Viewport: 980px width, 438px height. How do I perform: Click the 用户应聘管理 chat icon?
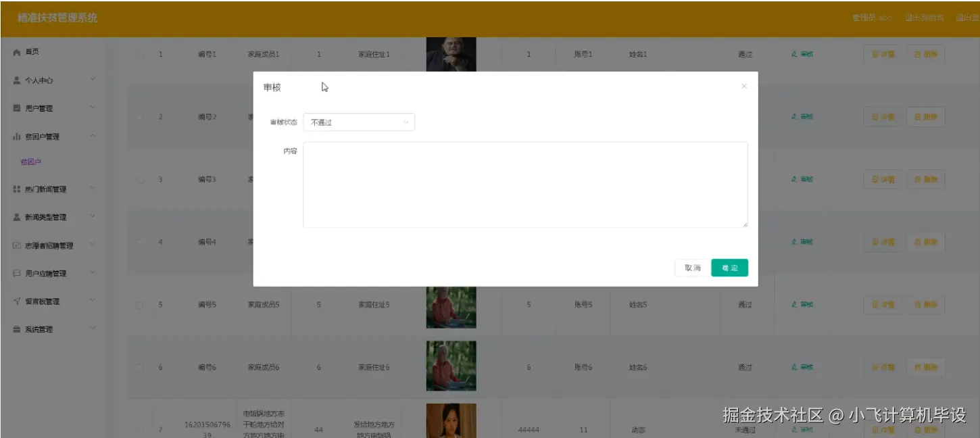(17, 274)
